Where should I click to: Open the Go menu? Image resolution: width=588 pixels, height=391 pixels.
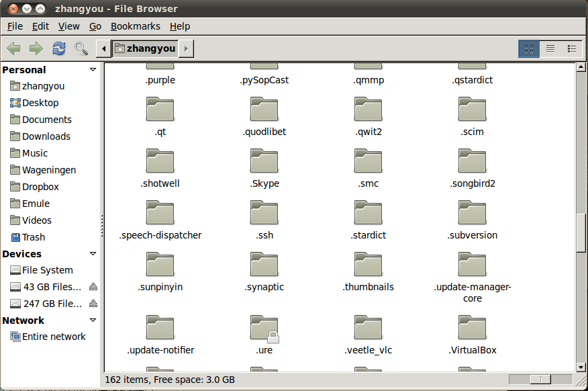(x=95, y=26)
